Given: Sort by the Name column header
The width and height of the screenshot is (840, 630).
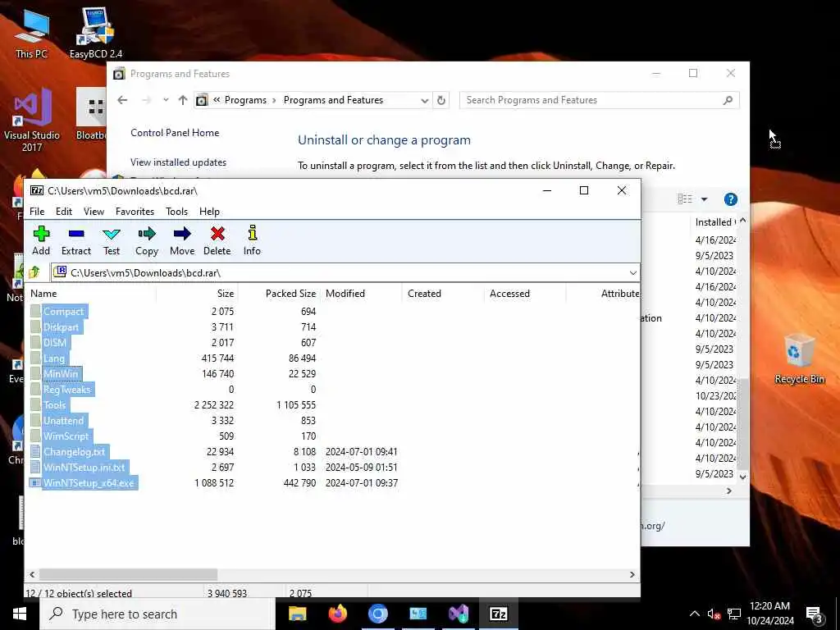Looking at the screenshot, I should [91, 294].
